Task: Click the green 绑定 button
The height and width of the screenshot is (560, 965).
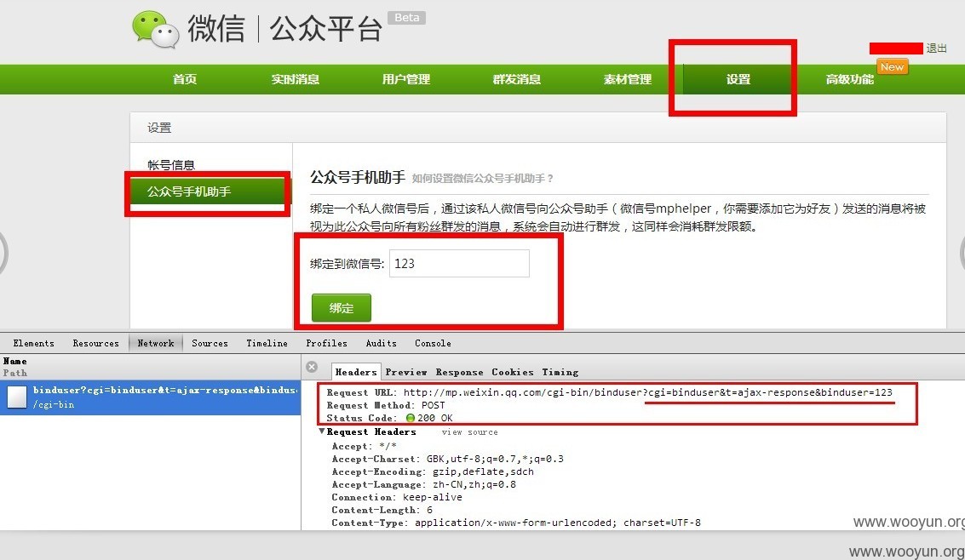Action: click(341, 308)
